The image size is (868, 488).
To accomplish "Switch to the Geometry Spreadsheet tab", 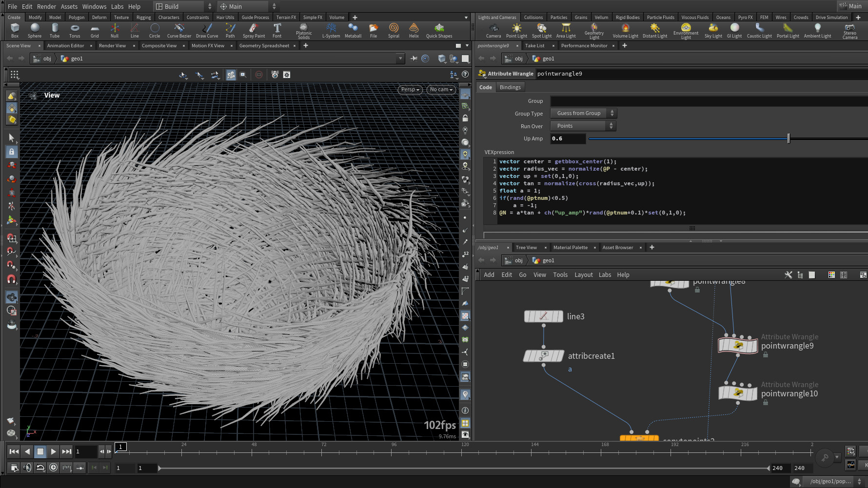I will [x=264, y=46].
